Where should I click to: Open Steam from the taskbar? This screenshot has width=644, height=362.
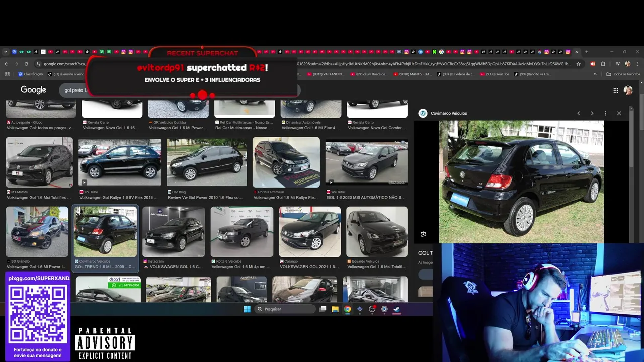click(397, 309)
